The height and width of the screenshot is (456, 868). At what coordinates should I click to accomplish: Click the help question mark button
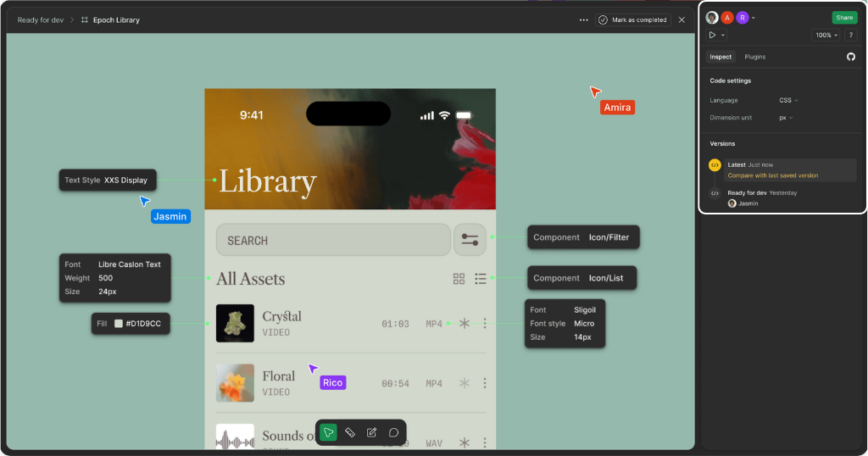click(851, 35)
